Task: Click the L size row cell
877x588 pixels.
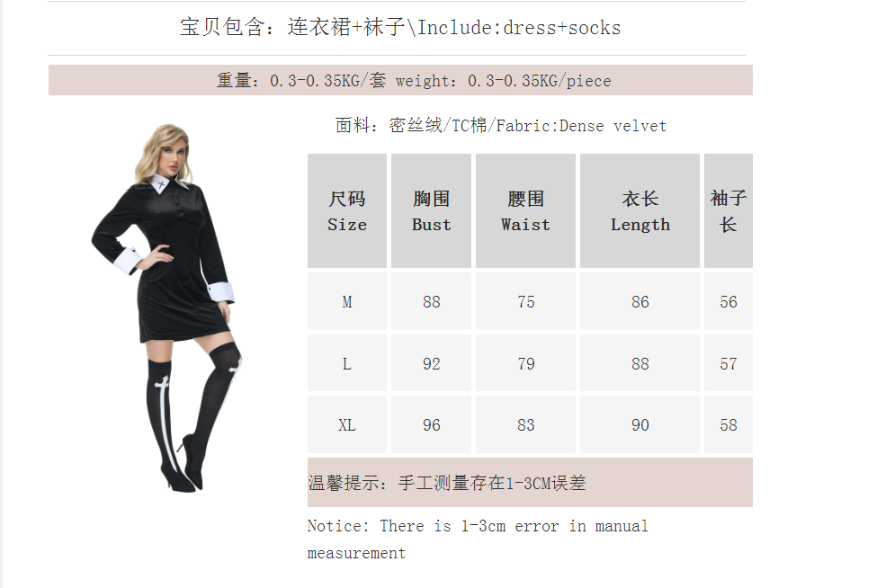Action: click(x=347, y=364)
